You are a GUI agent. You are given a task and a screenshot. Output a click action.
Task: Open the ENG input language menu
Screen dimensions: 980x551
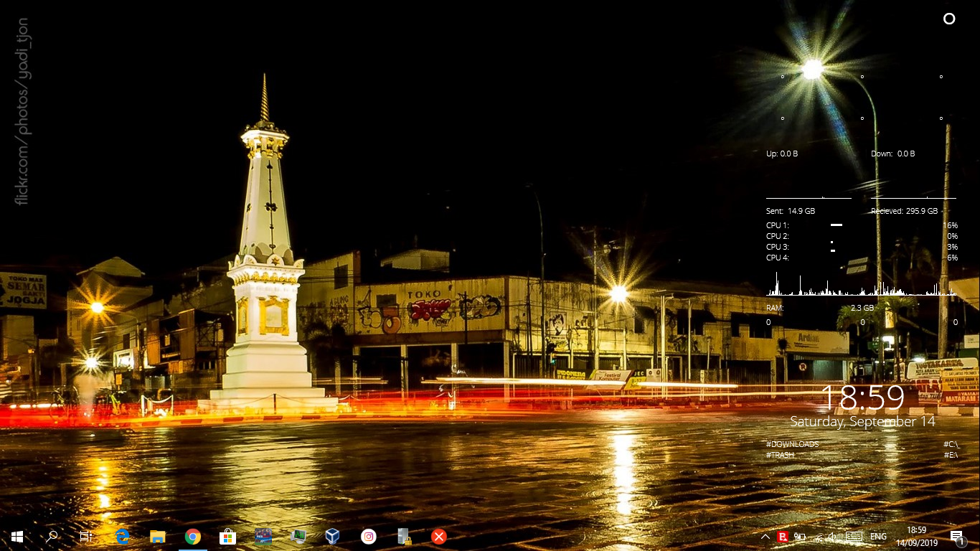tap(878, 537)
